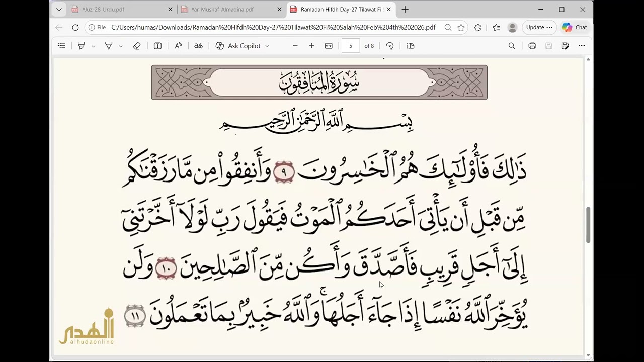Viewport: 644px width, 362px height.
Task: Click the Update button
Action: click(x=539, y=27)
